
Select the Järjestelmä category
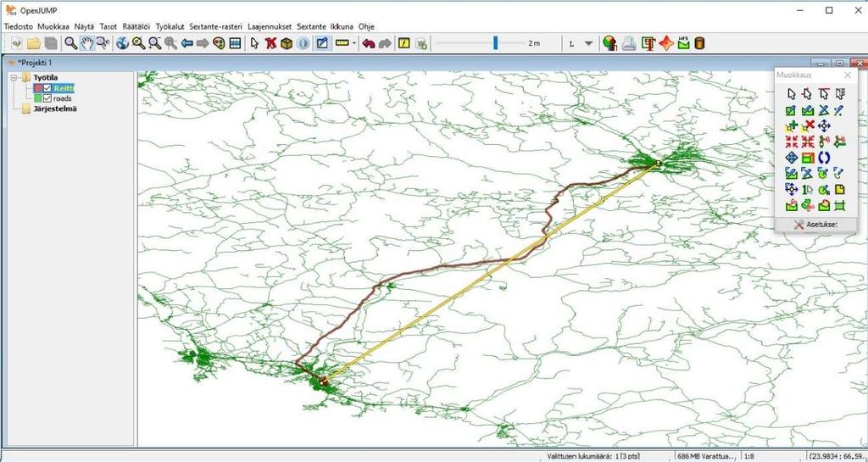point(55,109)
